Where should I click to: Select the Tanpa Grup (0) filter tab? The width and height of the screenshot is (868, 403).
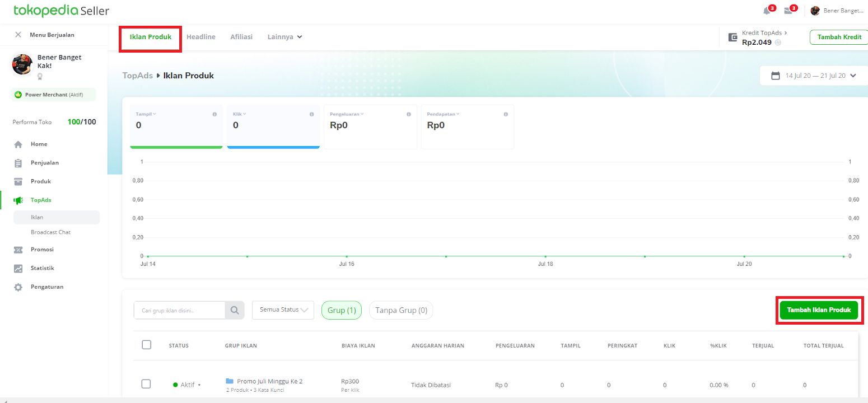pos(401,310)
